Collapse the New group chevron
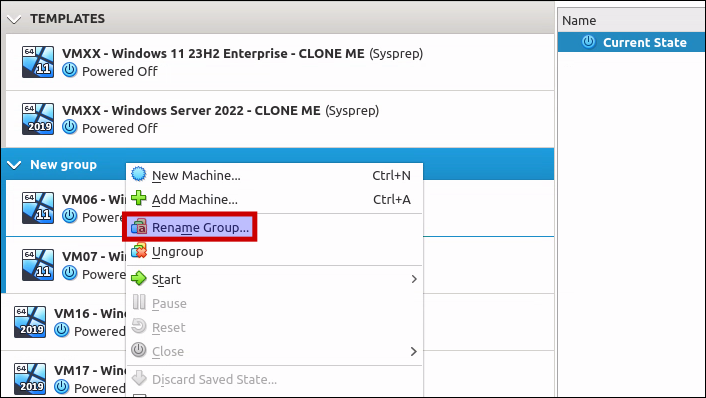This screenshot has width=706, height=398. tap(14, 165)
